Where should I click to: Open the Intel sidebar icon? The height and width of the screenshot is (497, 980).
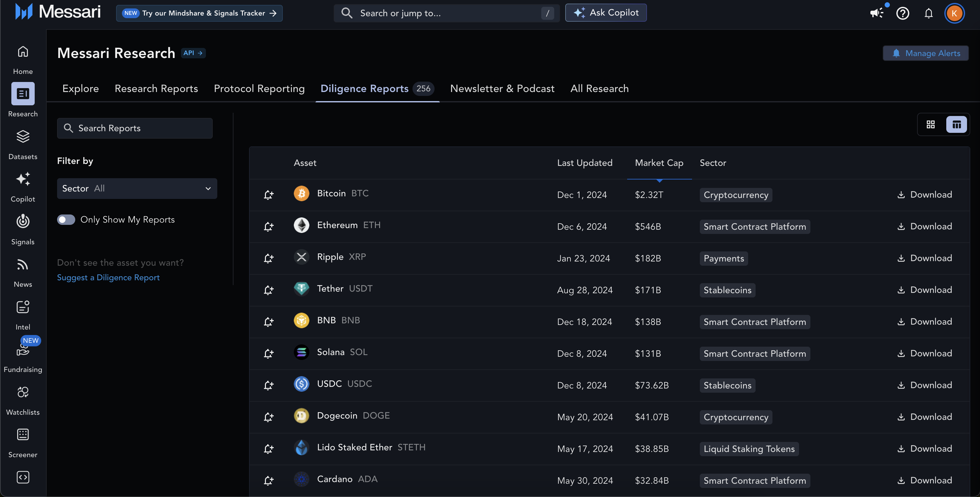coord(23,307)
